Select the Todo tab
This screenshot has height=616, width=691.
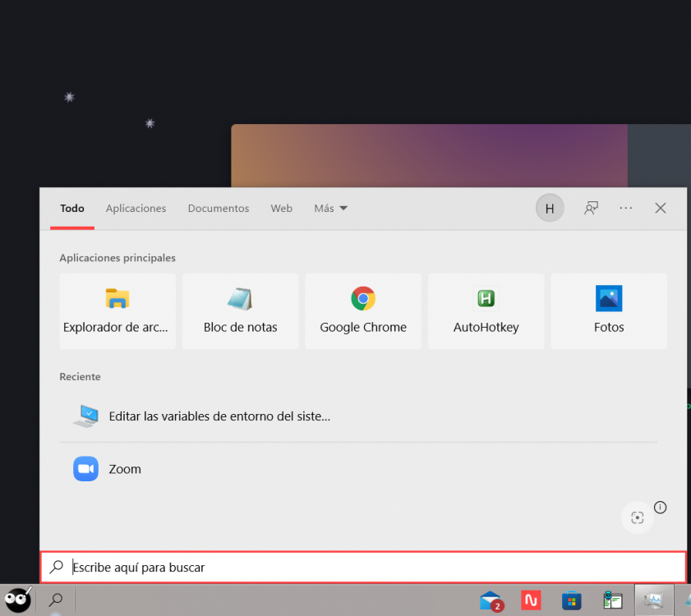coord(72,209)
